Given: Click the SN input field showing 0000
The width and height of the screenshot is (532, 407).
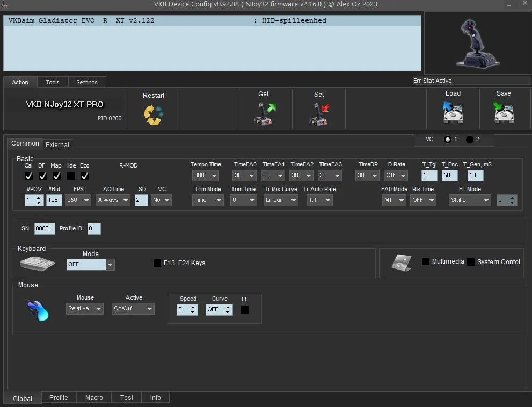Looking at the screenshot, I should pyautogui.click(x=44, y=228).
